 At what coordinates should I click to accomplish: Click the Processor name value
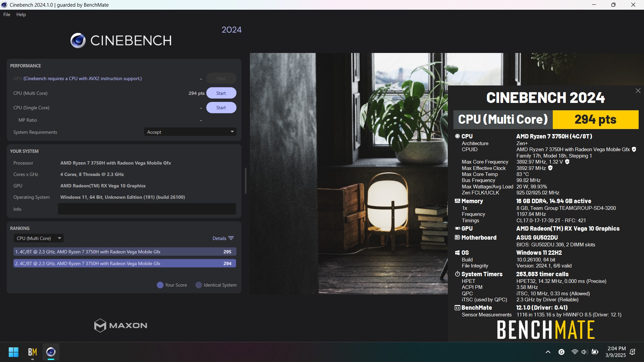[x=116, y=163]
